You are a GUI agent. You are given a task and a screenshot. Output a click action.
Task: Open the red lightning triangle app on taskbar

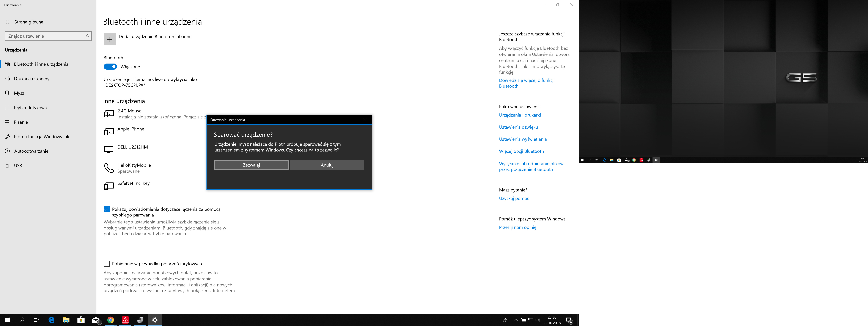click(125, 320)
